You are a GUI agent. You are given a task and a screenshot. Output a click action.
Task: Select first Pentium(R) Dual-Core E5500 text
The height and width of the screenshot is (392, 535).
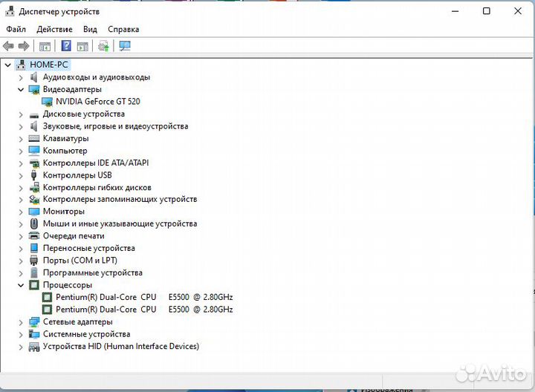[x=144, y=297]
